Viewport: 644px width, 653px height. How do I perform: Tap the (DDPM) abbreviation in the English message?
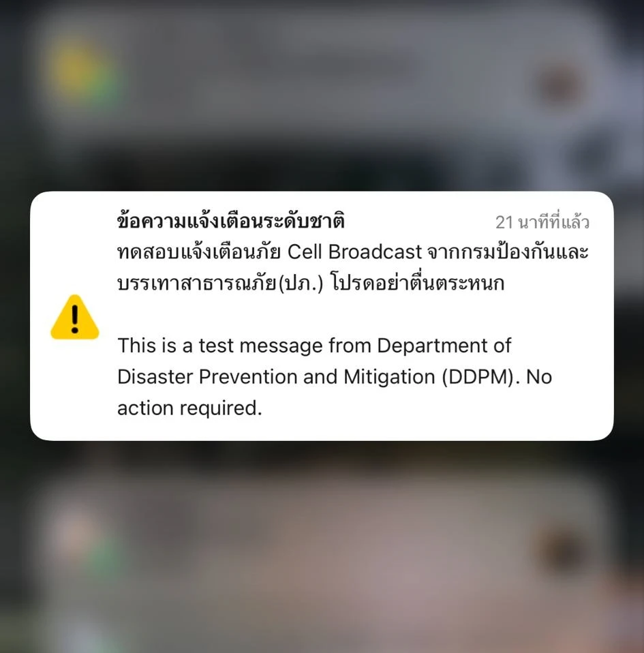pos(478,377)
